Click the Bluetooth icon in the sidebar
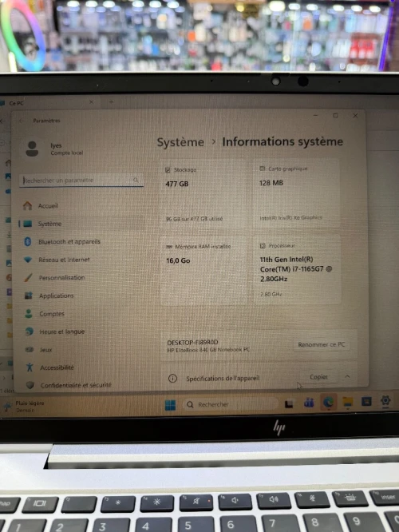 point(28,241)
